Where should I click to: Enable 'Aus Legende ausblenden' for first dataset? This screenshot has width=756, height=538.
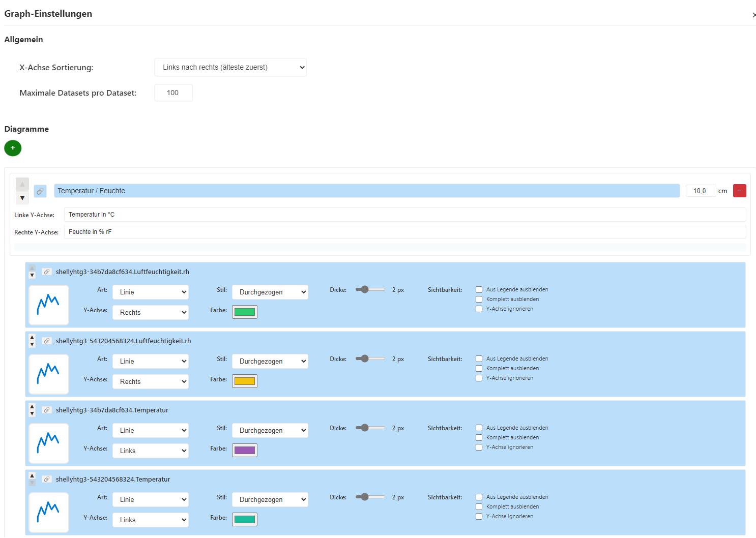click(479, 289)
